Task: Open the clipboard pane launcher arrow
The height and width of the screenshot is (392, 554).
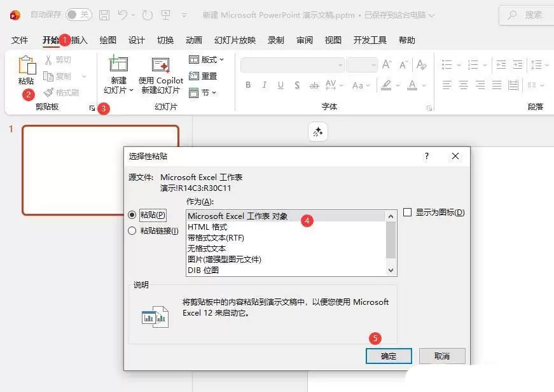Action: click(x=92, y=108)
